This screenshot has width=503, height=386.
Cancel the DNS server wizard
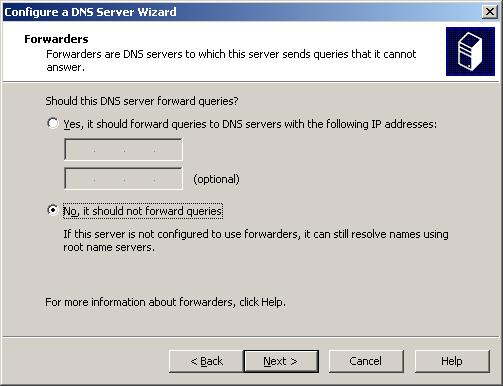(366, 361)
